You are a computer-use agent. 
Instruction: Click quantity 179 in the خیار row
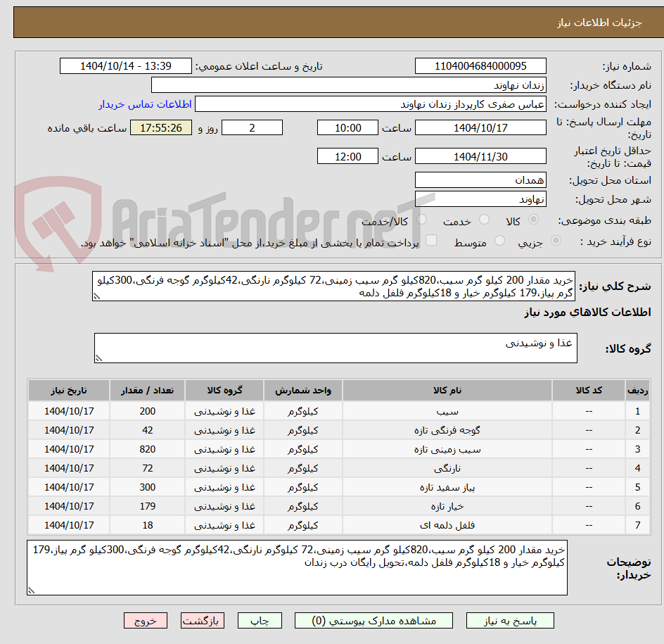148,507
